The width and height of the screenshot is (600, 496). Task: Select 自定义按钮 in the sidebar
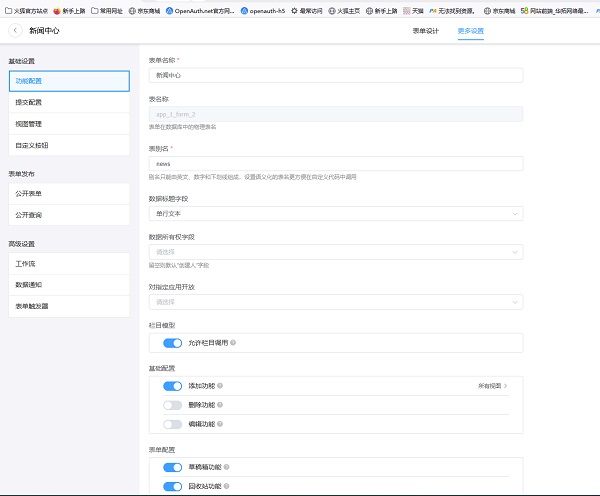(69, 145)
